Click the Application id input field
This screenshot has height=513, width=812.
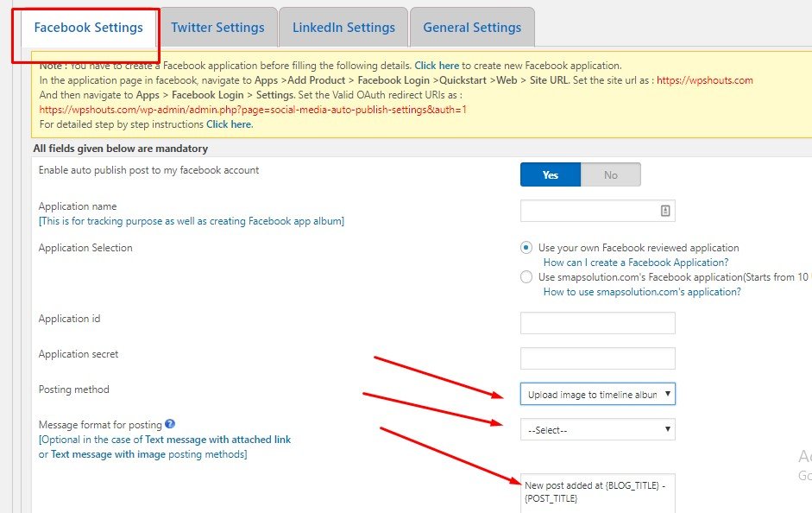tap(598, 323)
